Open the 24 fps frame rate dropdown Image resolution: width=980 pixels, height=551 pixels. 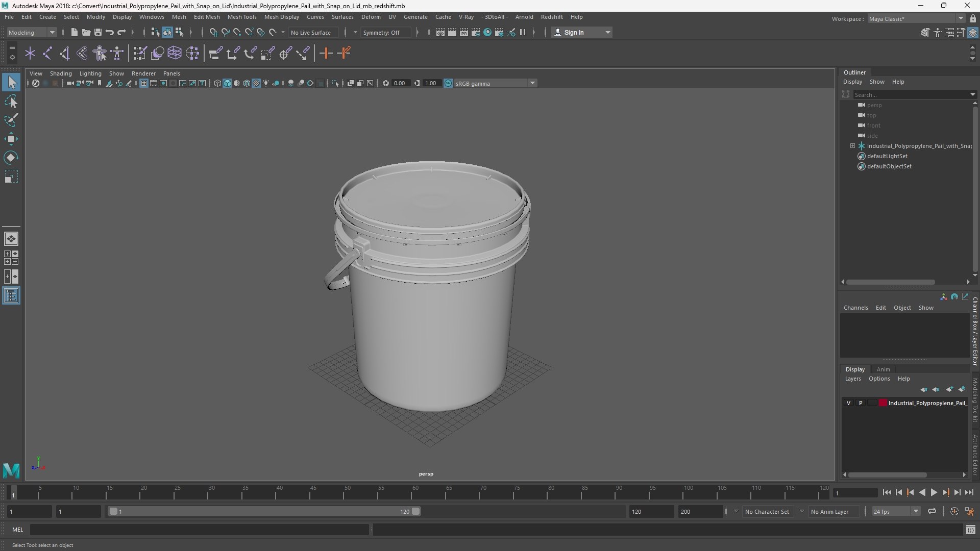(895, 511)
